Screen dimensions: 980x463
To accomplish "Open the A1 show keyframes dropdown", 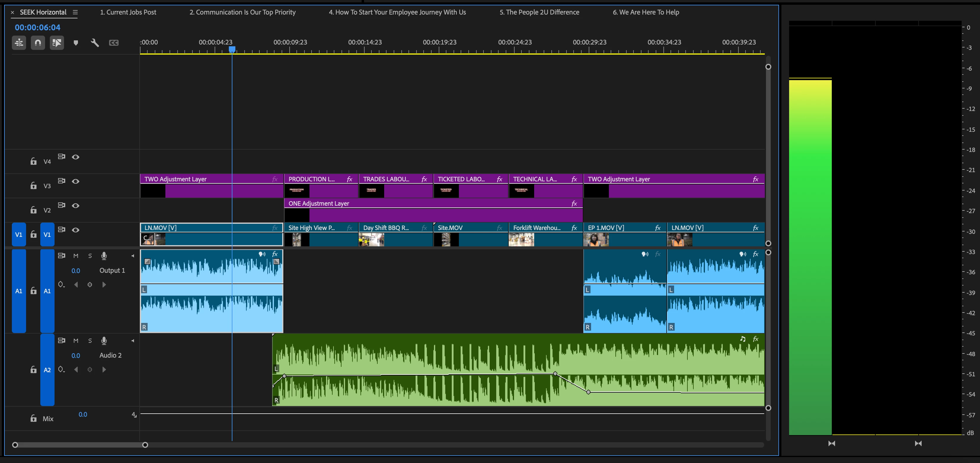I will coord(61,284).
